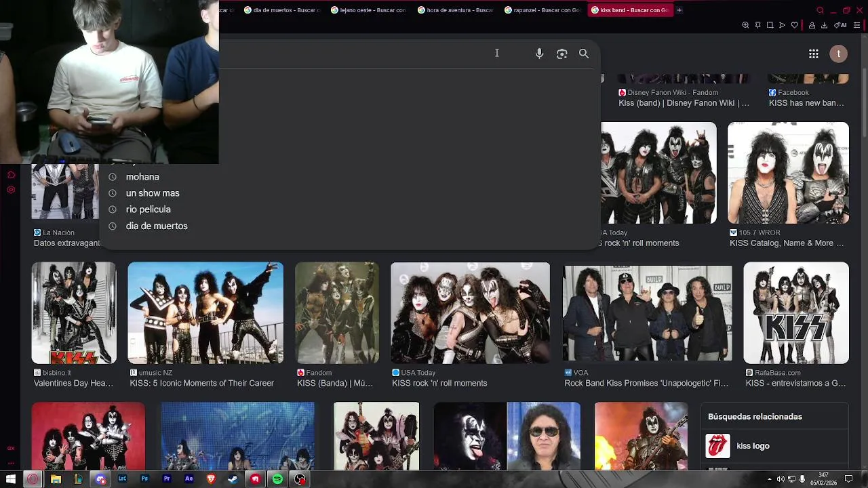
Task: Open the umusic NZ KISS band photo thumbnail
Action: tap(205, 313)
